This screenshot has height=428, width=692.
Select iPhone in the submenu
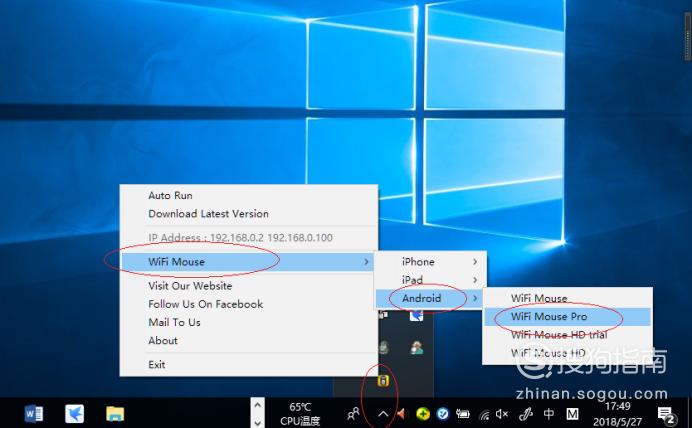click(x=430, y=262)
